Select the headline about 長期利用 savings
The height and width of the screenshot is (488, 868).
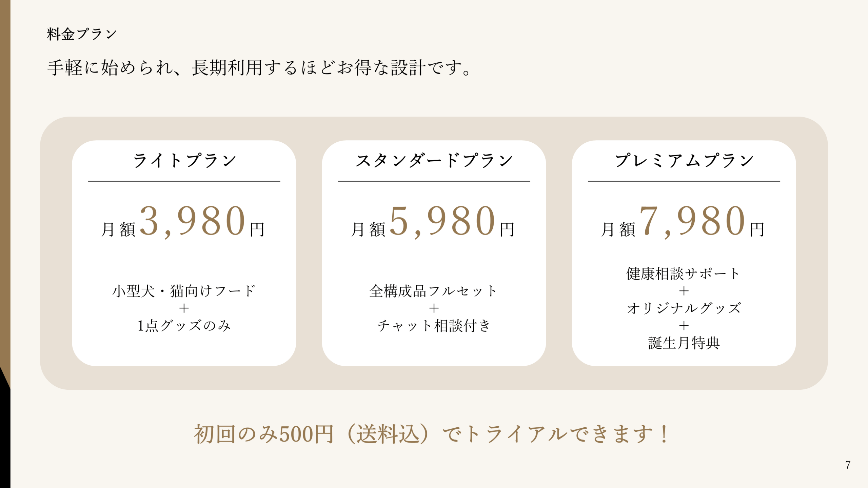click(259, 67)
